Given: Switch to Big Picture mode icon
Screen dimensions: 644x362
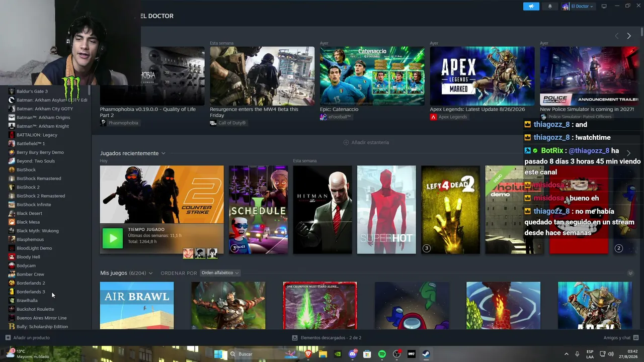Looking at the screenshot, I should (x=604, y=6).
